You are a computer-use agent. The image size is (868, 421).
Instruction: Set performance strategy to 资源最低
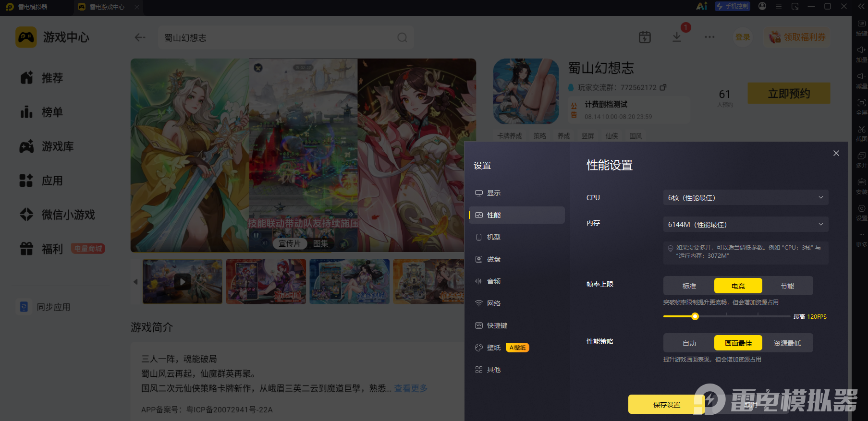click(x=787, y=343)
